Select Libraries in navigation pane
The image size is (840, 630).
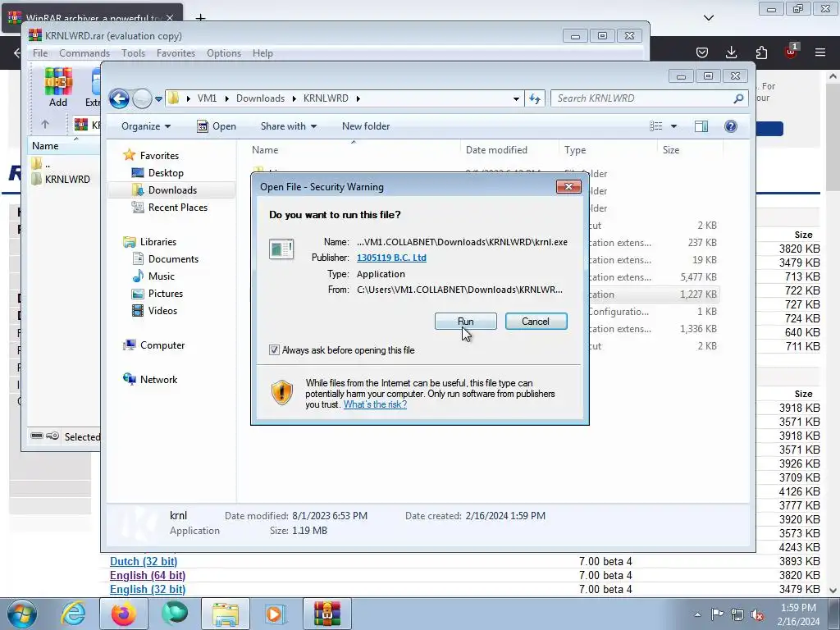coord(158,242)
